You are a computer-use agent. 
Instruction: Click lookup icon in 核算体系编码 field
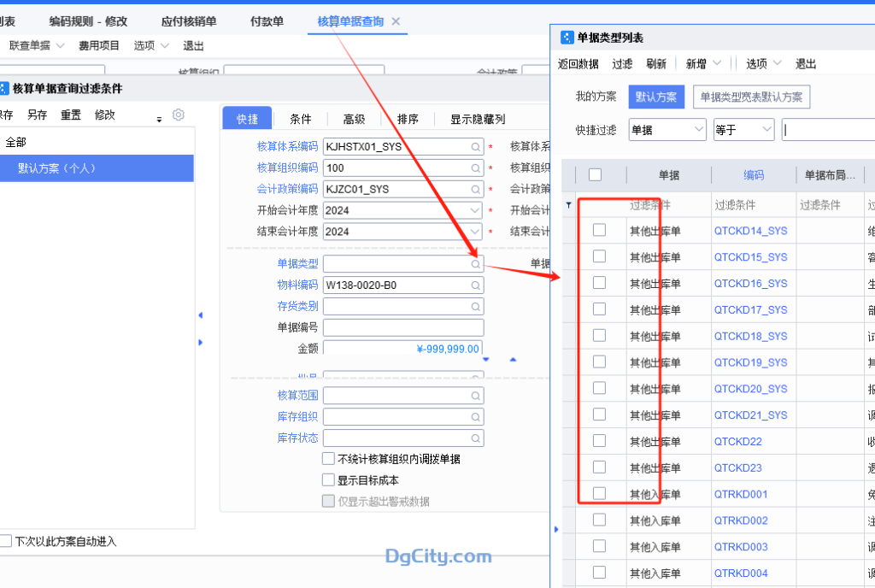(x=475, y=147)
